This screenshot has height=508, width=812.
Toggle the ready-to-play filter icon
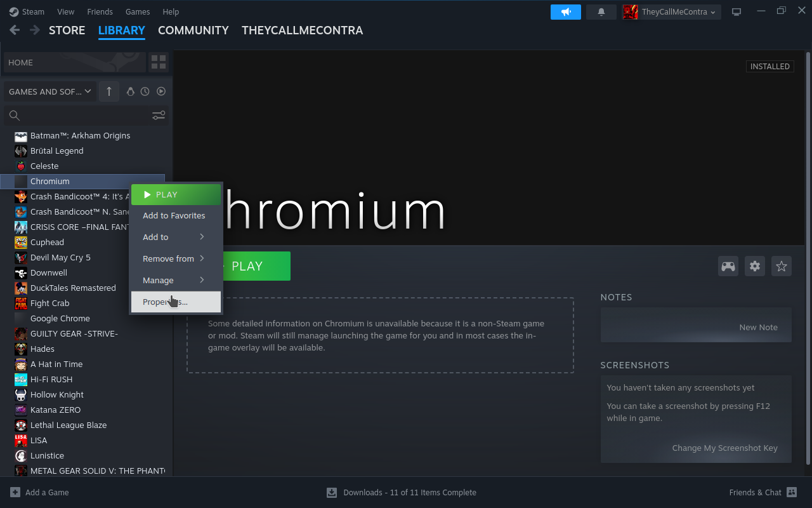tap(161, 91)
